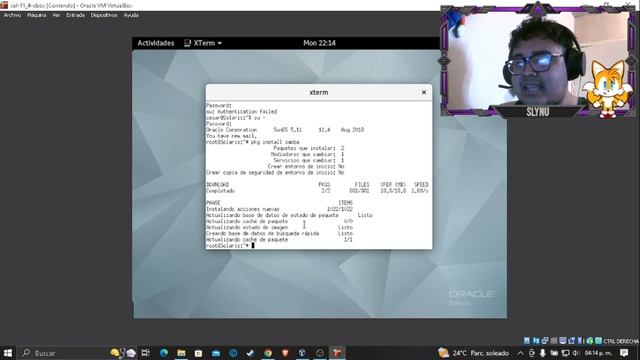Image resolution: width=640 pixels, height=360 pixels.
Task: Open the Windows notification center icon
Action: pos(624,353)
